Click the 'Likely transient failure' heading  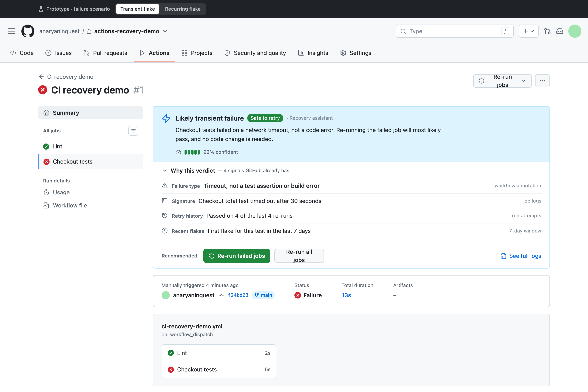pyautogui.click(x=209, y=118)
